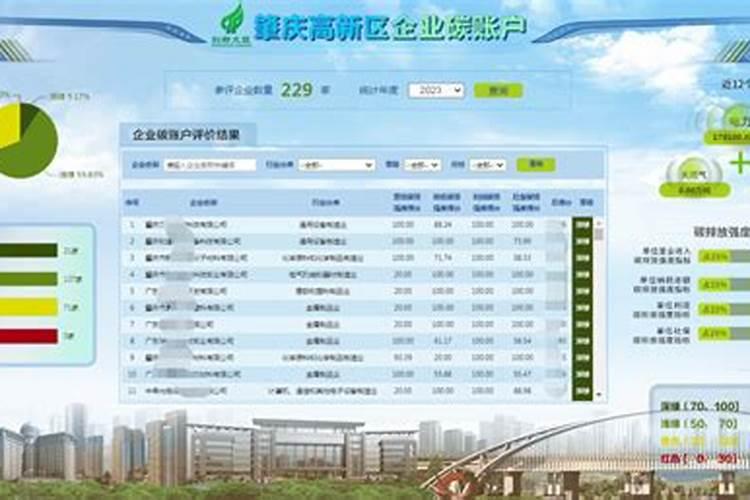Expand the industry category dropdown in the filter bar
Image resolution: width=750 pixels, height=500 pixels.
pos(336,165)
